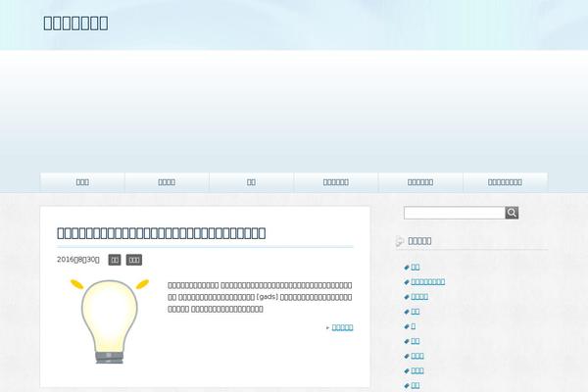The image size is (588, 392).
Task: Select the two-character gray tag beside the date
Action: tap(115, 260)
